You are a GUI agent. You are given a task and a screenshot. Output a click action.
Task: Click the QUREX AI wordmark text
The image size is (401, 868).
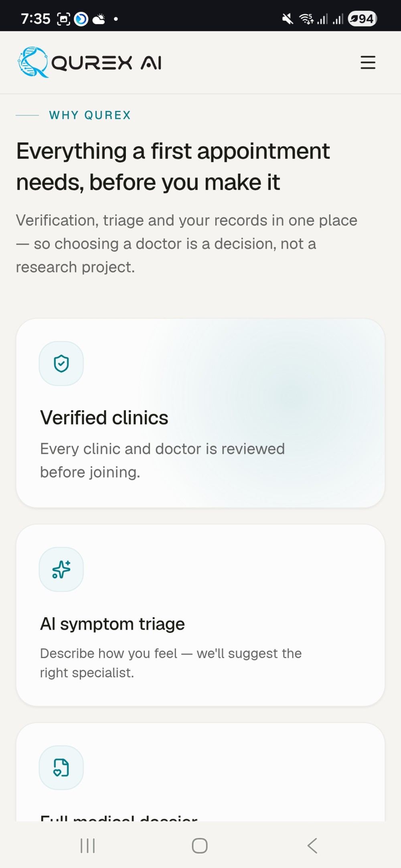click(x=106, y=63)
